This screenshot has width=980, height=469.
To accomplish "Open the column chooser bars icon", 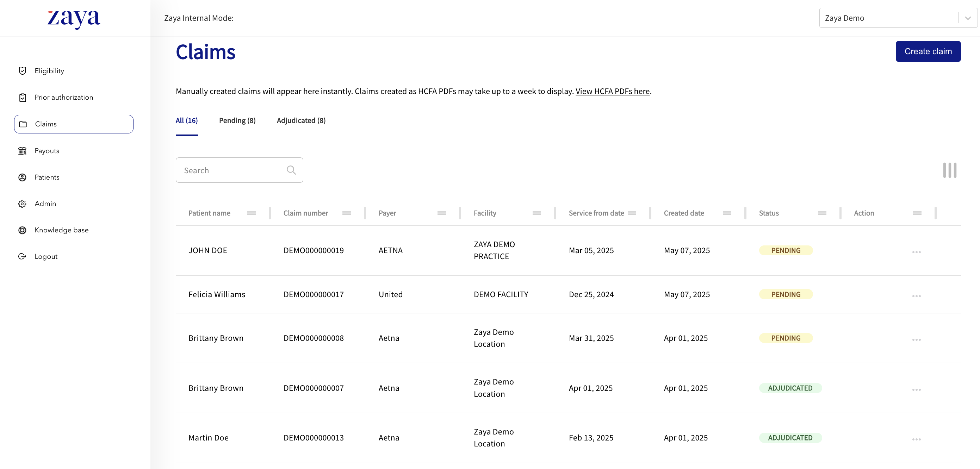I will point(949,170).
